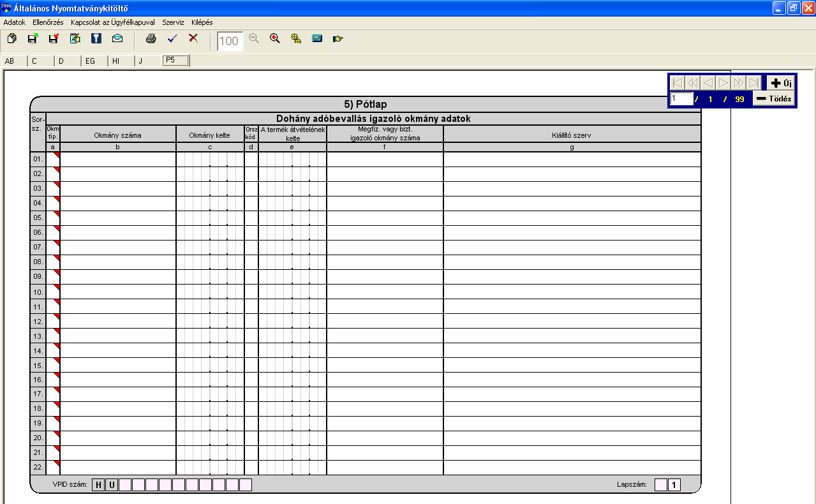Click the 'Kiállító szerv' column header
The height and width of the screenshot is (504, 816).
[572, 135]
